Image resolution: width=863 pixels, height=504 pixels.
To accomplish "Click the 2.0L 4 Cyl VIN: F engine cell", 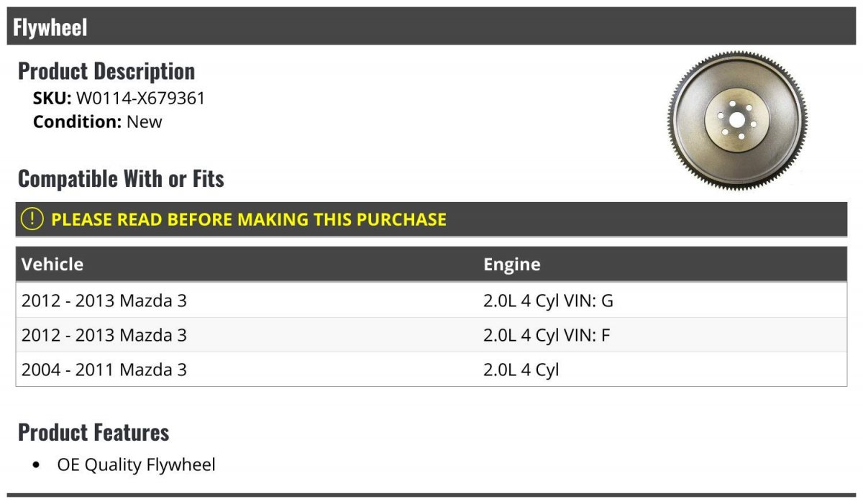I will pyautogui.click(x=547, y=335).
